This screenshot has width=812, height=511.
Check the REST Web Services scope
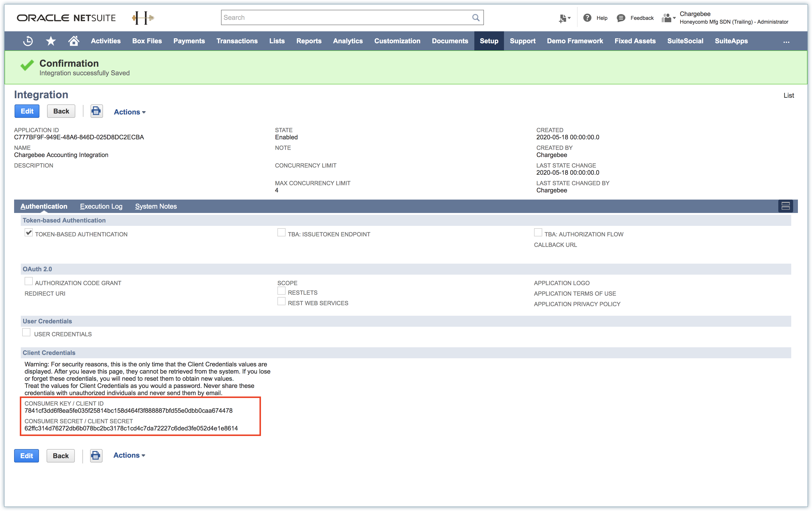click(x=281, y=302)
